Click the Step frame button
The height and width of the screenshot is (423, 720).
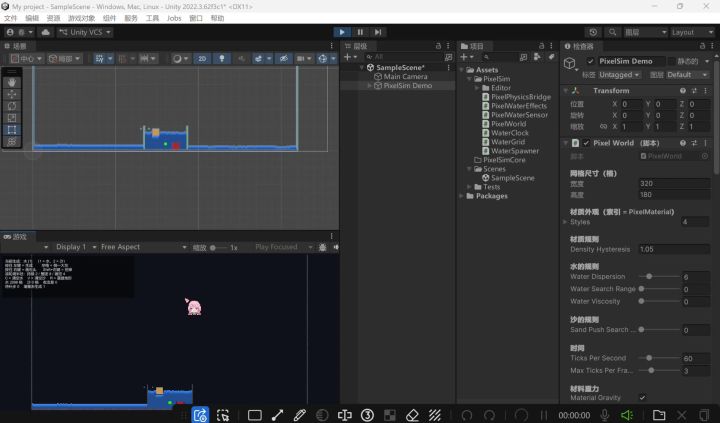(x=377, y=32)
